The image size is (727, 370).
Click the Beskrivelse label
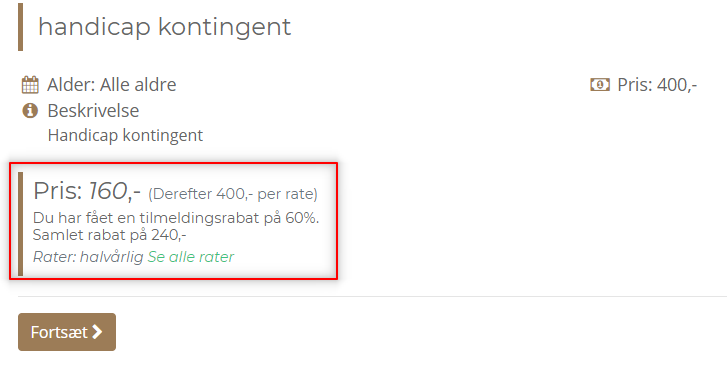click(93, 111)
